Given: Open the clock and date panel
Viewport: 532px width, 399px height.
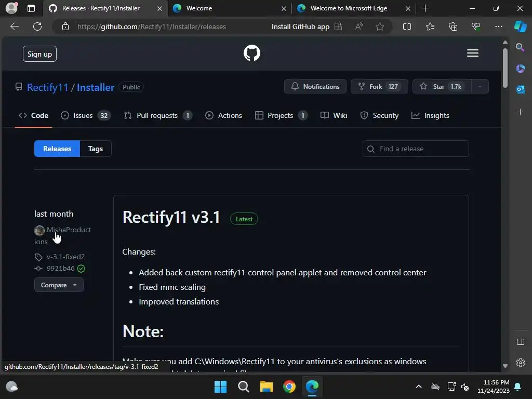Looking at the screenshot, I should (494, 387).
